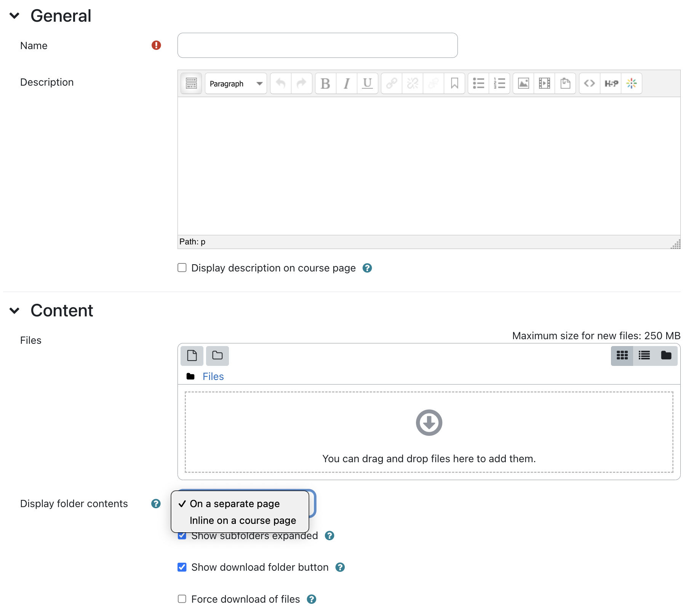
Task: Select On a separate page option
Action: point(235,504)
